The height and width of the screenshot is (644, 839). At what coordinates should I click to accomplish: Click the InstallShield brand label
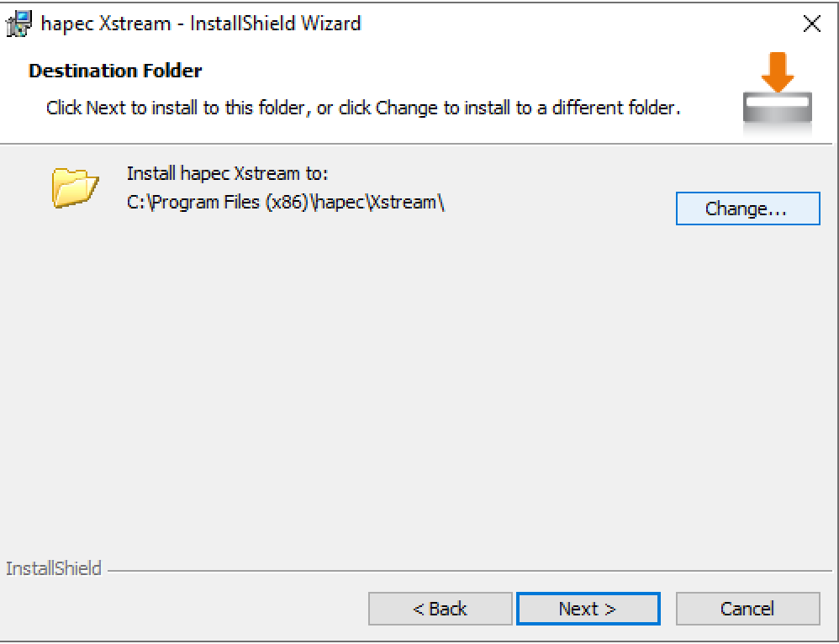point(53,569)
